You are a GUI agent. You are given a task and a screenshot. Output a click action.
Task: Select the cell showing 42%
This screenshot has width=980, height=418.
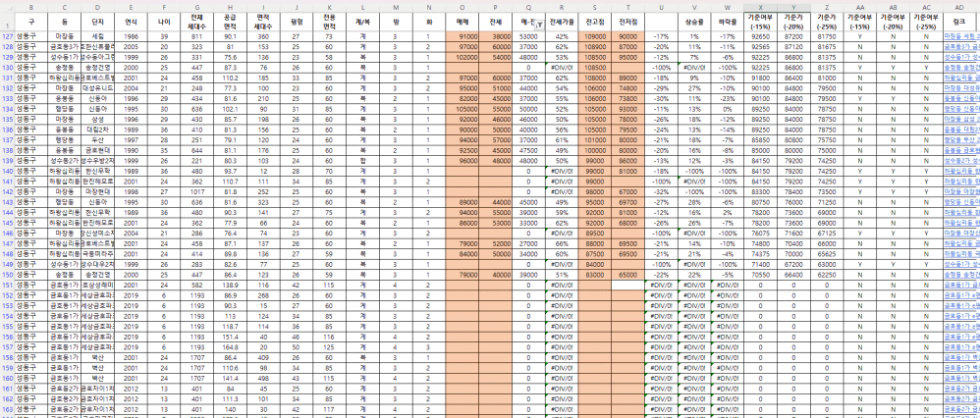(562, 36)
